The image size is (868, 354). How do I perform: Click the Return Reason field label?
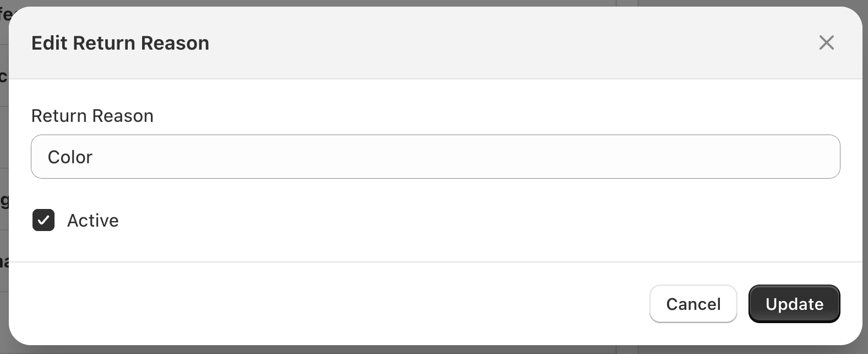[x=92, y=116]
